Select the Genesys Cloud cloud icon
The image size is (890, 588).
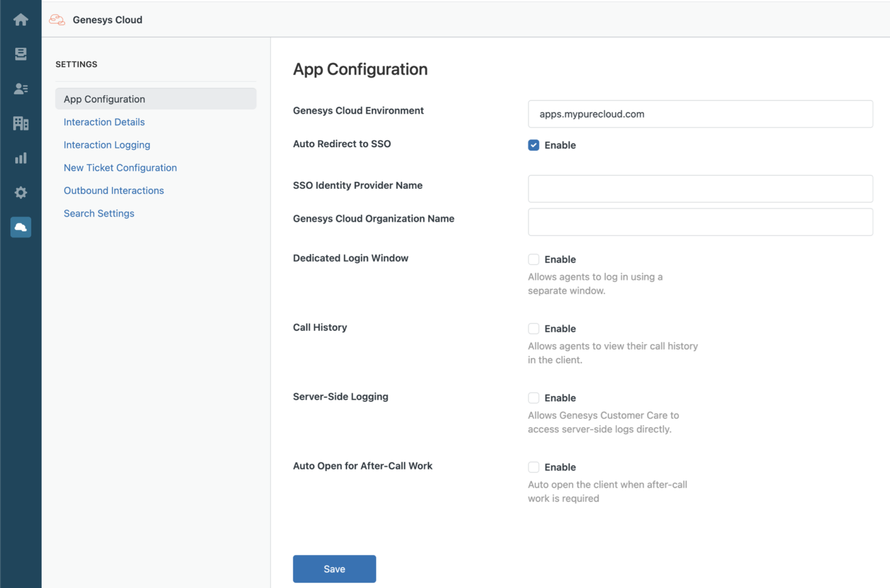[21, 227]
